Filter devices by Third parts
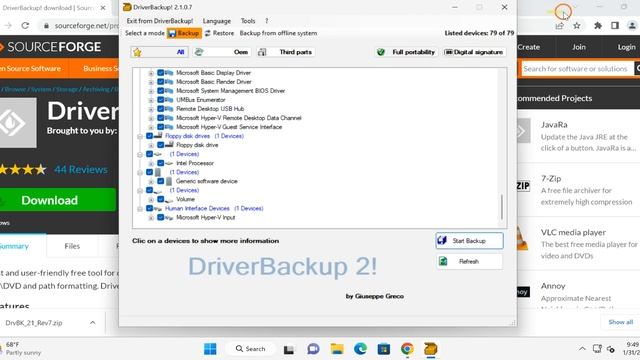 click(x=286, y=52)
